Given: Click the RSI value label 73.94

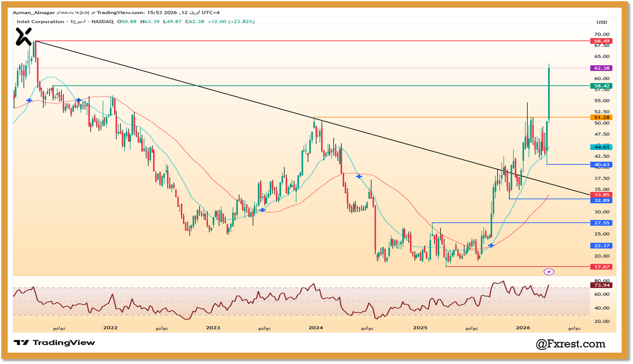Looking at the screenshot, I should (x=601, y=285).
